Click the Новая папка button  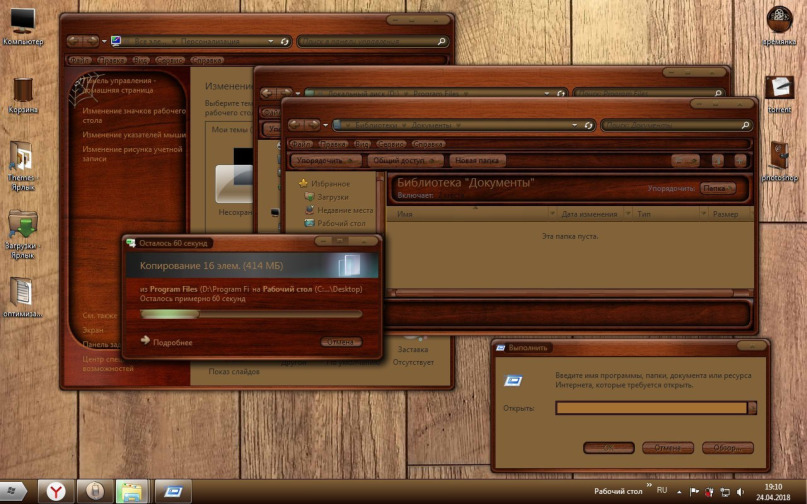[x=477, y=161]
